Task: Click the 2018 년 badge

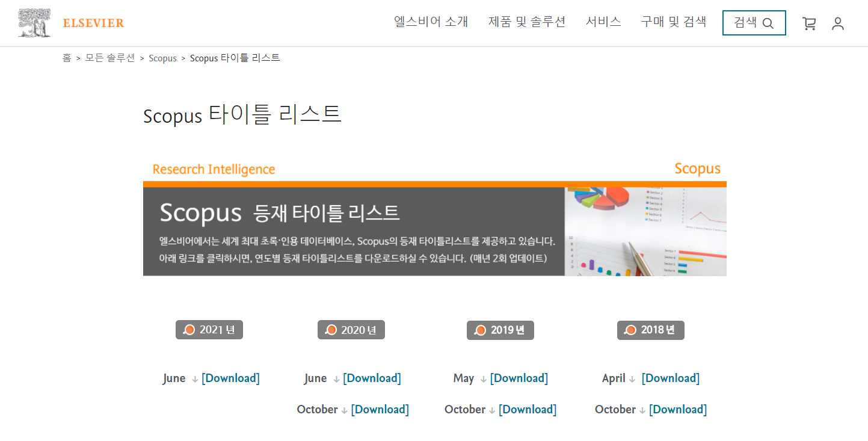Action: [651, 330]
